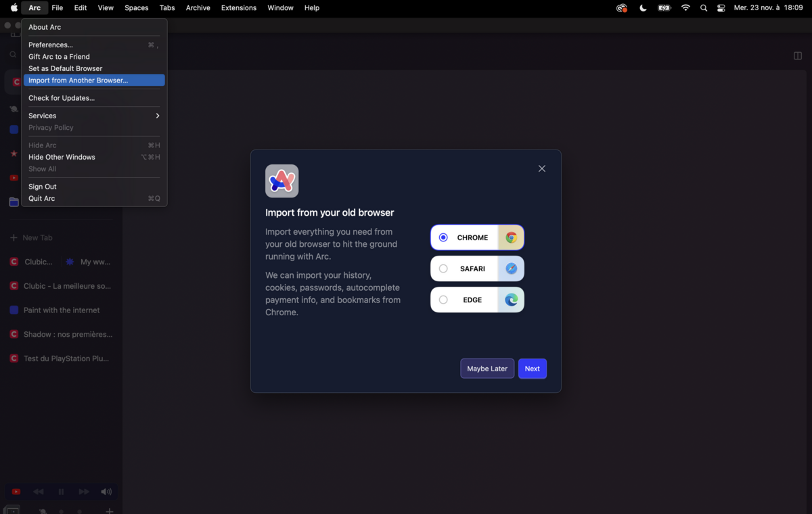Select the Chrome radio option
Viewport: 812px width, 514px height.
(443, 237)
